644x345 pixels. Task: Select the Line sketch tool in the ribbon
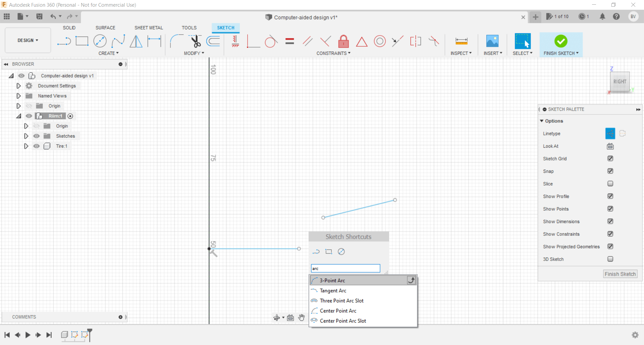click(64, 41)
